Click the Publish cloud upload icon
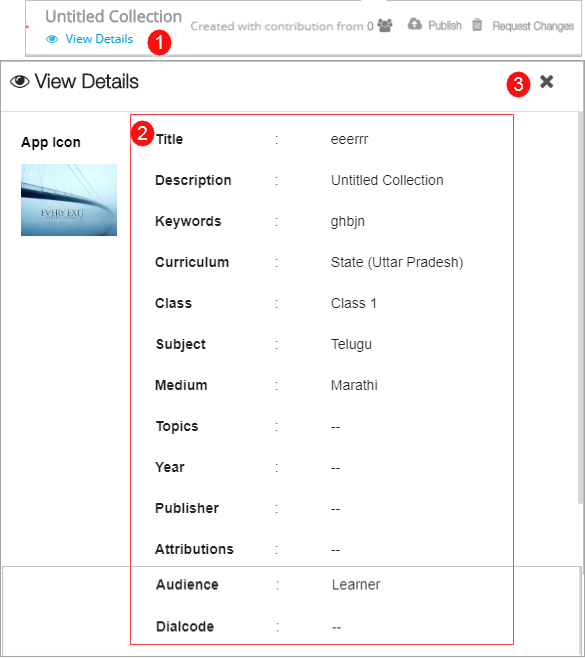 (415, 24)
